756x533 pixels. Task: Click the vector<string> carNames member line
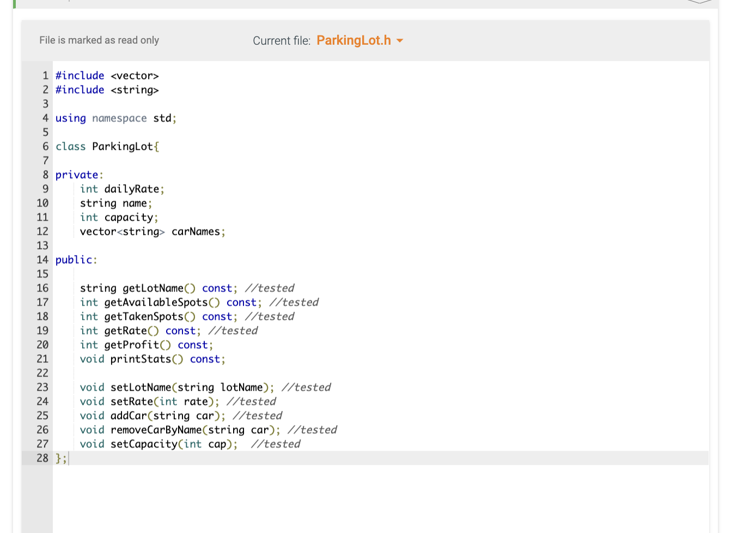click(x=153, y=231)
